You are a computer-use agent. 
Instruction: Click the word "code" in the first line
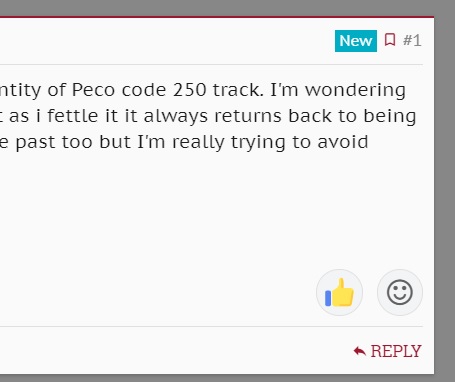pos(144,90)
